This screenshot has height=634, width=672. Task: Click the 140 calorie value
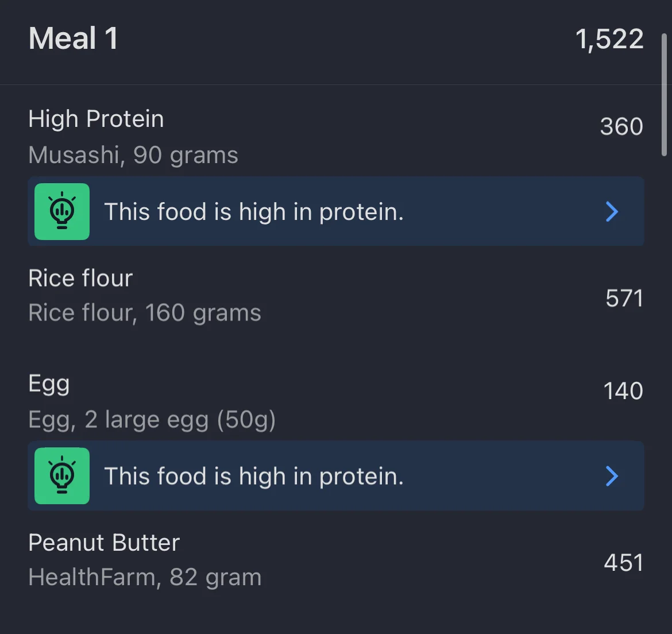click(623, 391)
